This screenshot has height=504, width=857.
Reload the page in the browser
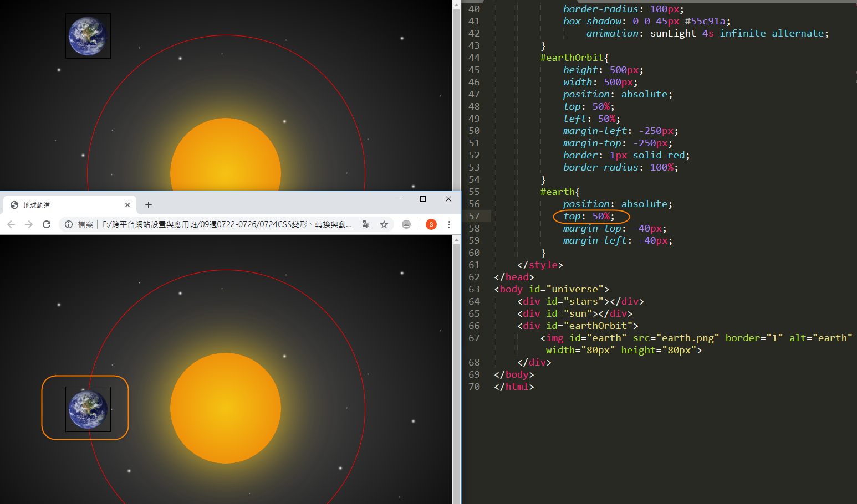pyautogui.click(x=47, y=224)
